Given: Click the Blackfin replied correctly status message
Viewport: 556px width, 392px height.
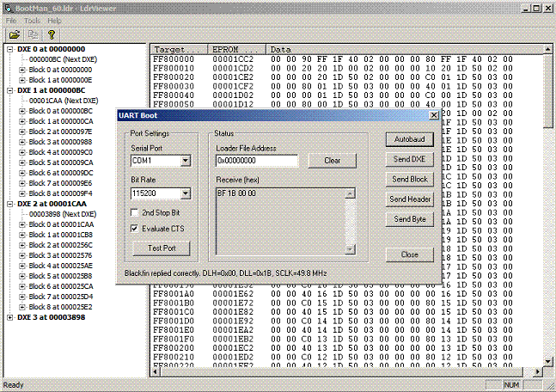Looking at the screenshot, I should pos(225,273).
